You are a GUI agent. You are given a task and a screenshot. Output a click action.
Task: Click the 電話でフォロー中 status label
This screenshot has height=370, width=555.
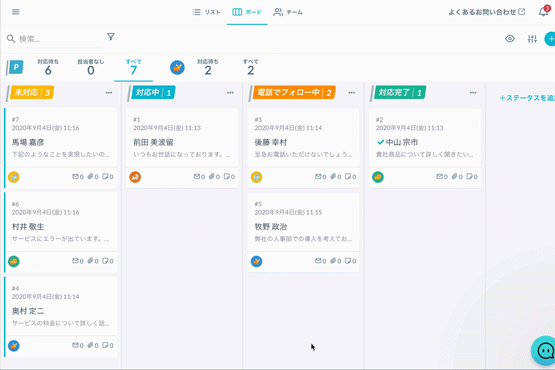pyautogui.click(x=294, y=92)
